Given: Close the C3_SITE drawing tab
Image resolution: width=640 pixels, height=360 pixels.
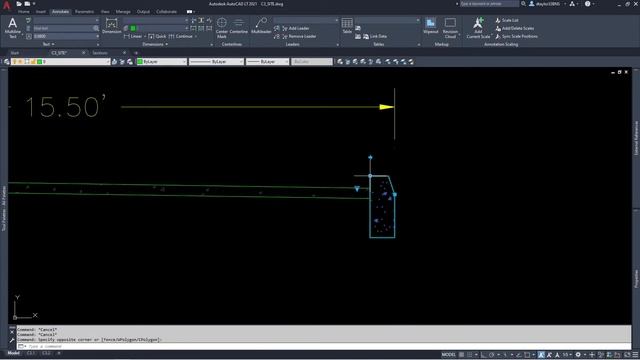Looking at the screenshot, I should click(x=84, y=53).
